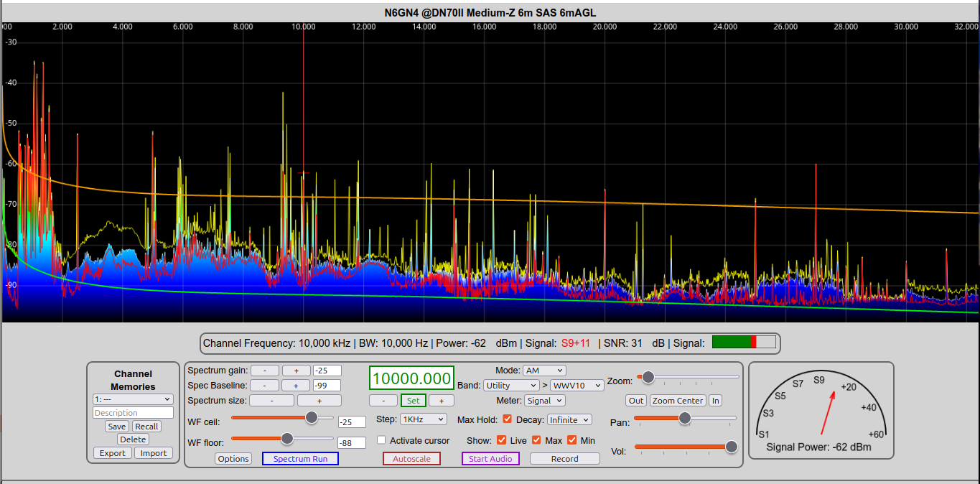Open the WWV10 station dropdown
The height and width of the screenshot is (484, 980).
577,386
